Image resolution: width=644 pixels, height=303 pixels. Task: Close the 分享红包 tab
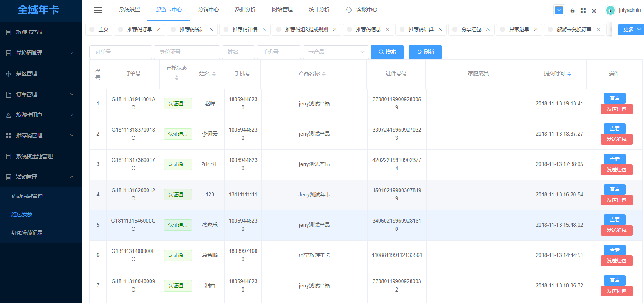pyautogui.click(x=488, y=30)
